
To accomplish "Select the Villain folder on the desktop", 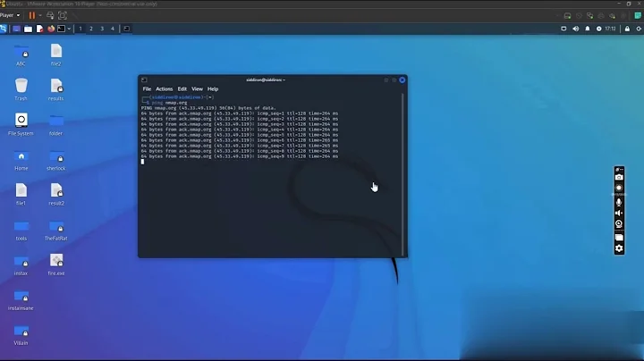I will (x=21, y=335).
